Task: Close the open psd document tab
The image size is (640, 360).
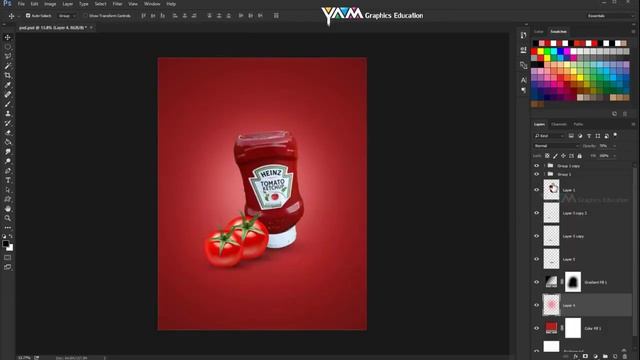Action: 91,27
